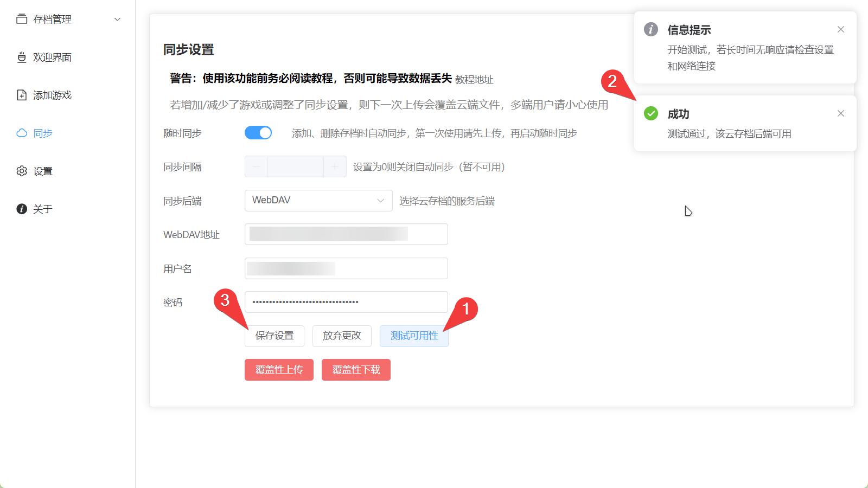The image size is (868, 488).
Task: Switch to the 同步 sidebar item
Action: coord(43,133)
